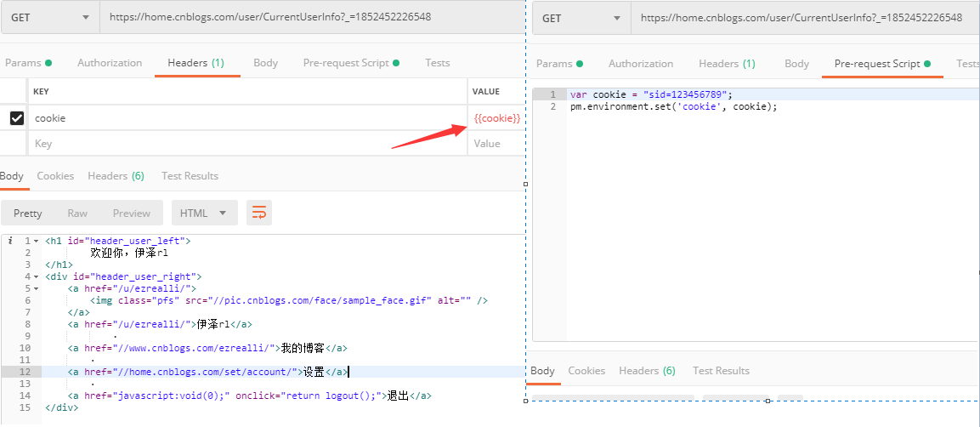The image size is (980, 427).
Task: Show the Cookies response tab under headers table
Action: click(x=55, y=176)
